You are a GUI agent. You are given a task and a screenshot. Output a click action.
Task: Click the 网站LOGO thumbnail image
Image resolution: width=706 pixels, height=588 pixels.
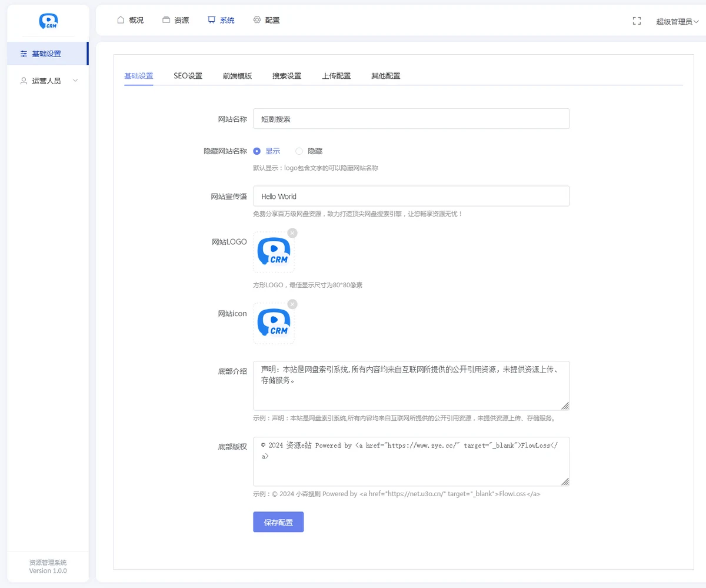click(x=274, y=253)
